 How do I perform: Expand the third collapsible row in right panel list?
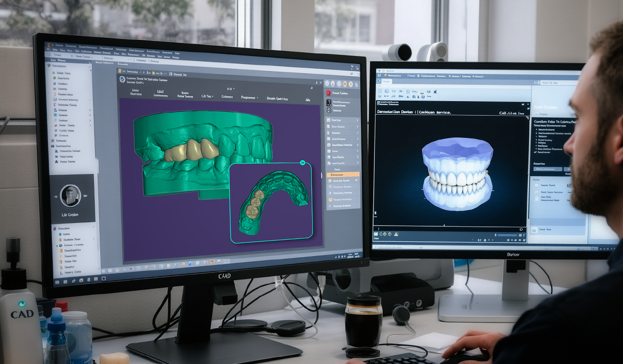click(x=343, y=133)
